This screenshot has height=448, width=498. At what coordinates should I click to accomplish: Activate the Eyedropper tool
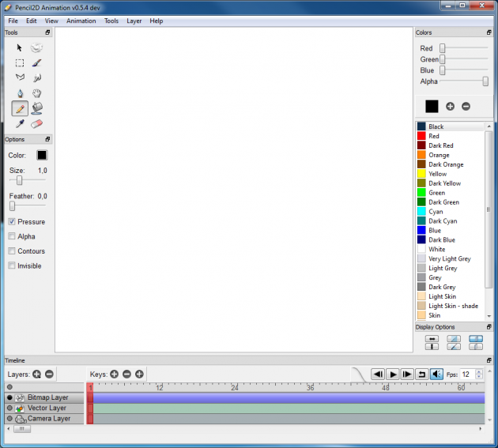pyautogui.click(x=20, y=124)
